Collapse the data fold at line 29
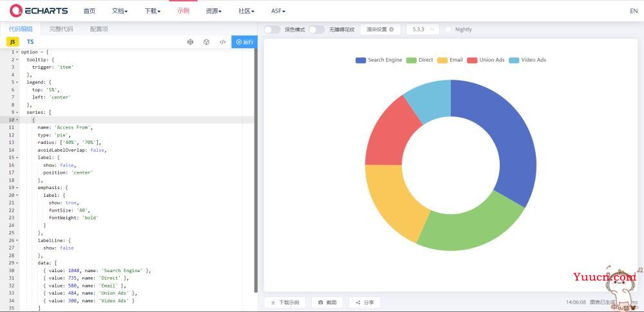The height and width of the screenshot is (312, 644). coord(17,262)
